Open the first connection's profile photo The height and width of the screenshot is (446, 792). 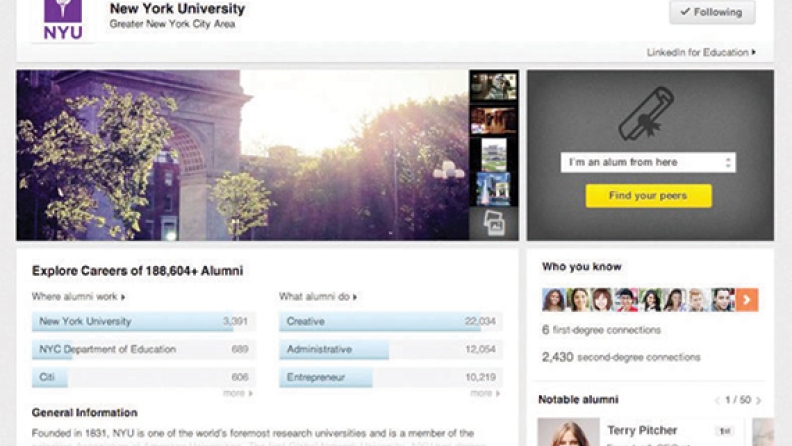[554, 300]
